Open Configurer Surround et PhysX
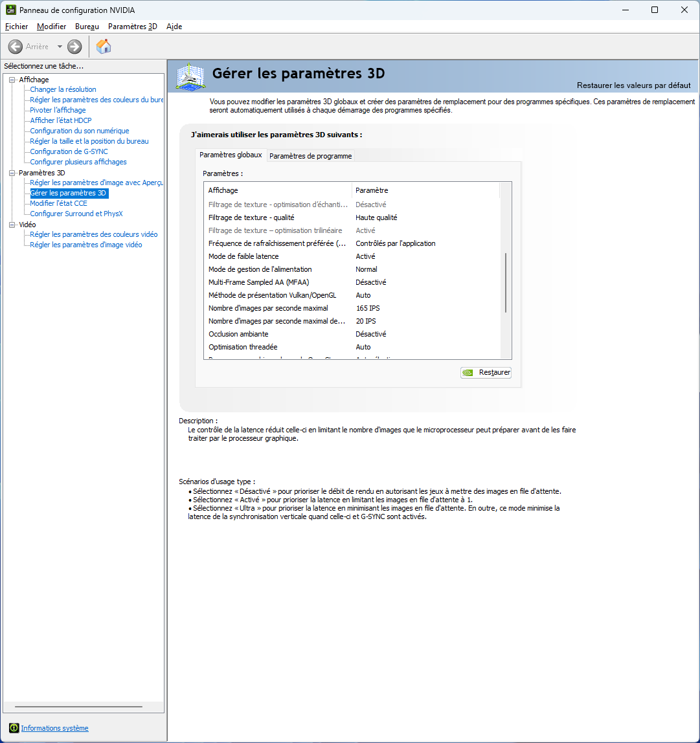The width and height of the screenshot is (700, 743). coord(76,214)
